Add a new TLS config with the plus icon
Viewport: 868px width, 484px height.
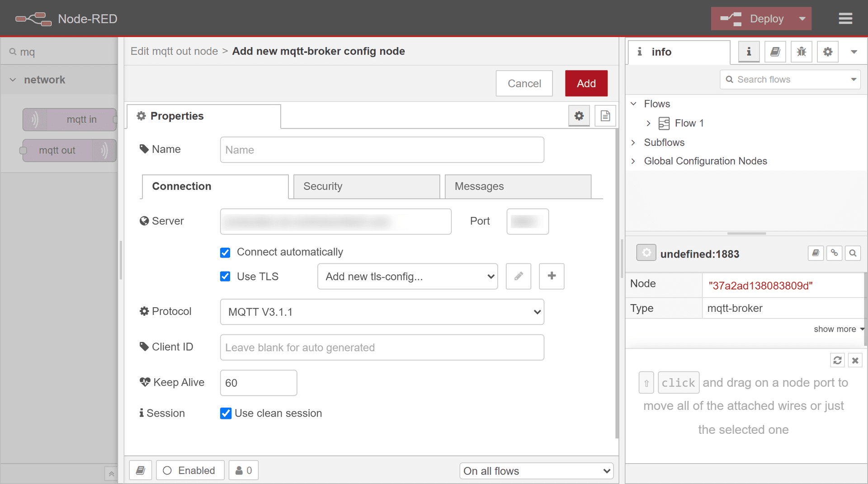551,276
